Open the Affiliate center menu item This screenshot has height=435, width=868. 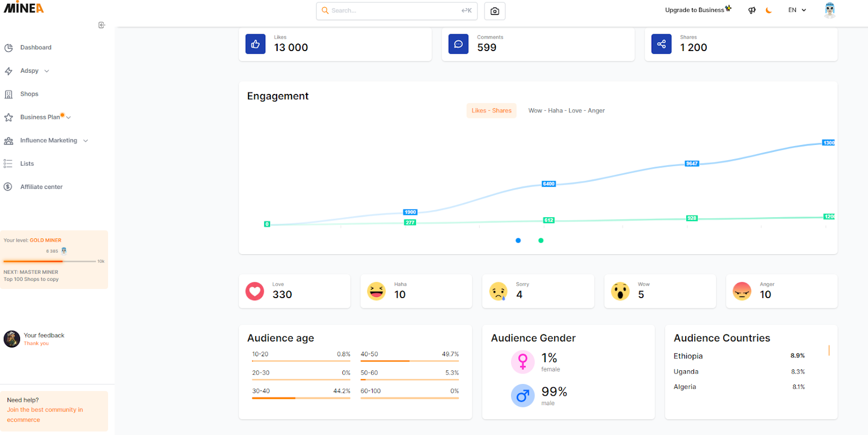(41, 187)
